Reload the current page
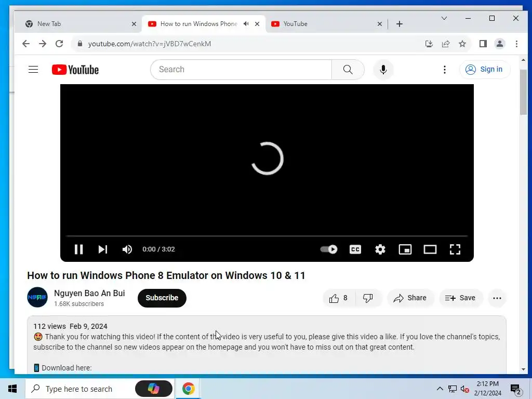The height and width of the screenshot is (399, 532). pyautogui.click(x=59, y=44)
